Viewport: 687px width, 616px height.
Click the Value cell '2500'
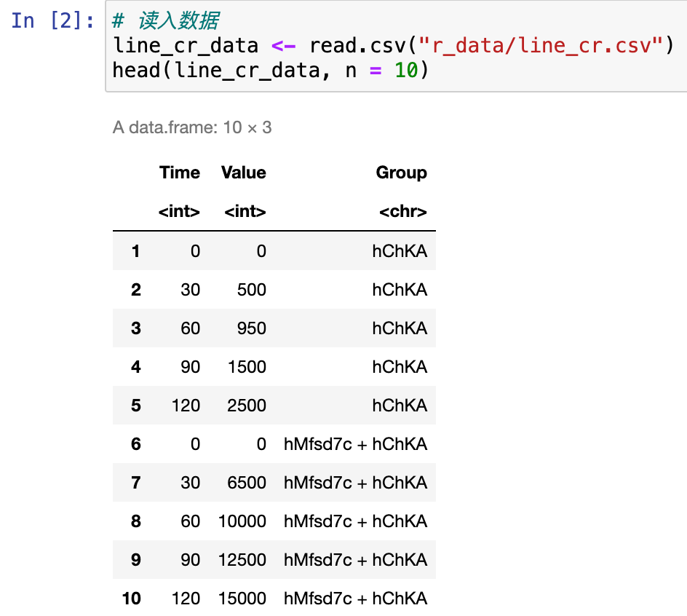pyautogui.click(x=247, y=406)
